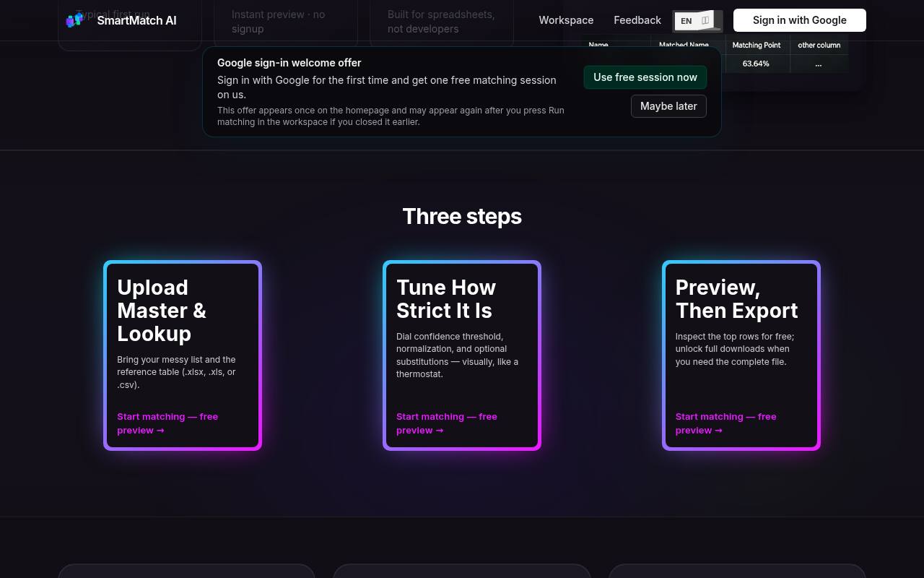
Task: Select the Upload Master & Lookup card
Action: point(183,355)
